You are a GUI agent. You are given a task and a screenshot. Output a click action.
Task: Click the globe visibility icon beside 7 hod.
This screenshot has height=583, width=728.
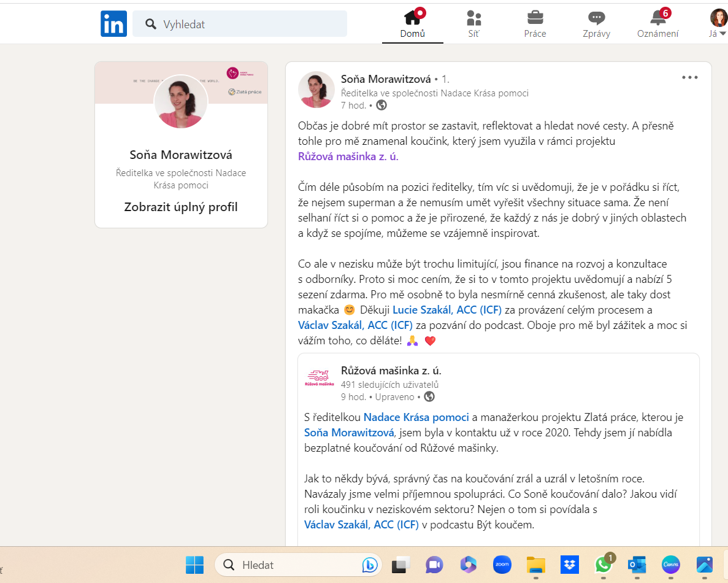coord(381,106)
